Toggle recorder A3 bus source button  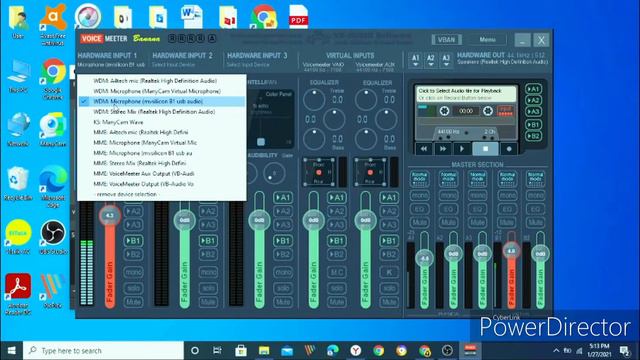(x=533, y=111)
